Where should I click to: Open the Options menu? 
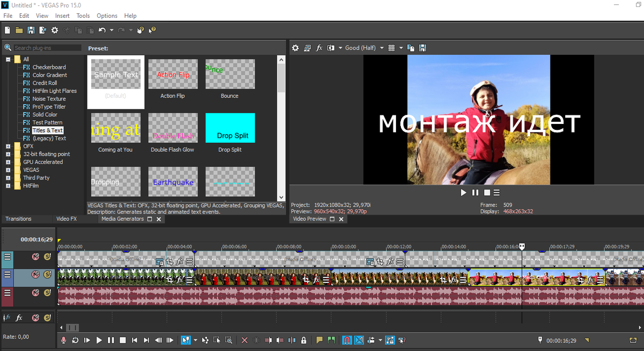107,16
